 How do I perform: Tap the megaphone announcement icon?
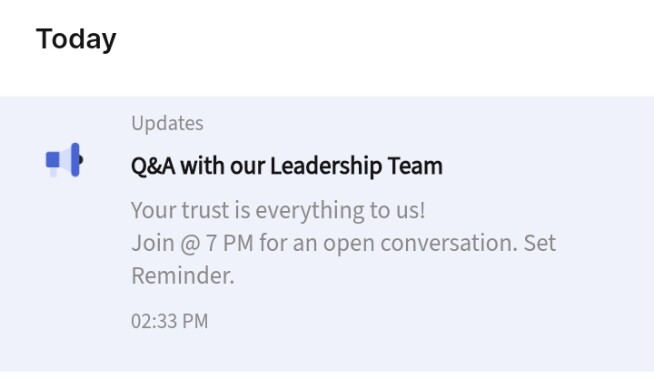[x=64, y=160]
